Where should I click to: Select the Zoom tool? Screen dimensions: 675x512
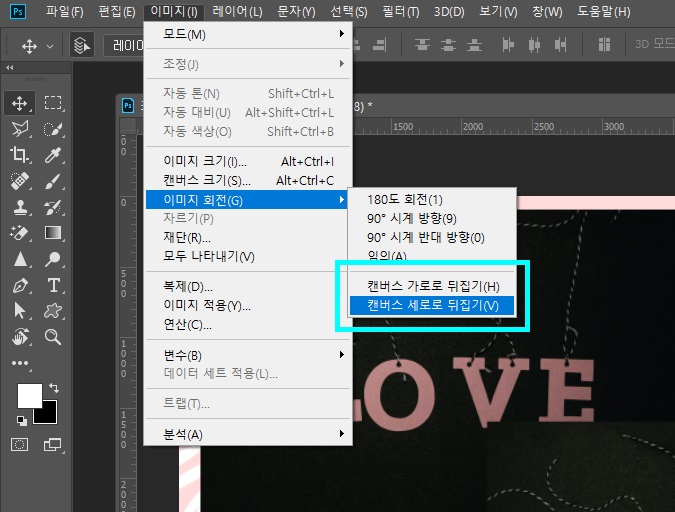pyautogui.click(x=53, y=337)
